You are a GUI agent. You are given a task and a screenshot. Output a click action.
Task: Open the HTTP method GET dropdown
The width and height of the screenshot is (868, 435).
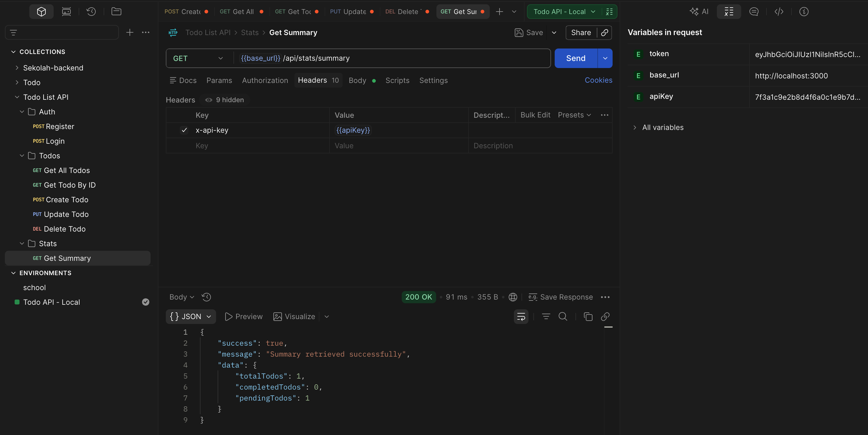198,58
